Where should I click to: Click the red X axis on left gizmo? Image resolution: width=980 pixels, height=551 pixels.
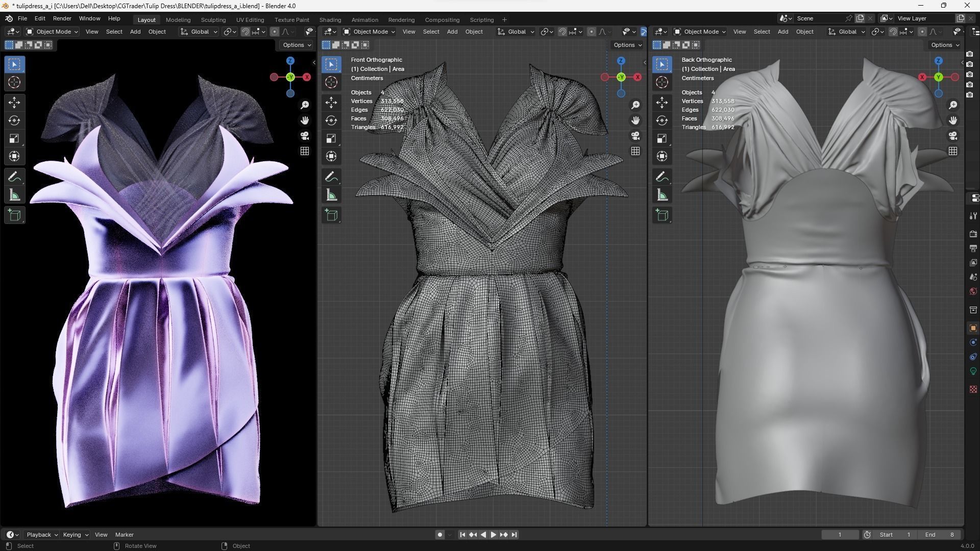tap(307, 77)
